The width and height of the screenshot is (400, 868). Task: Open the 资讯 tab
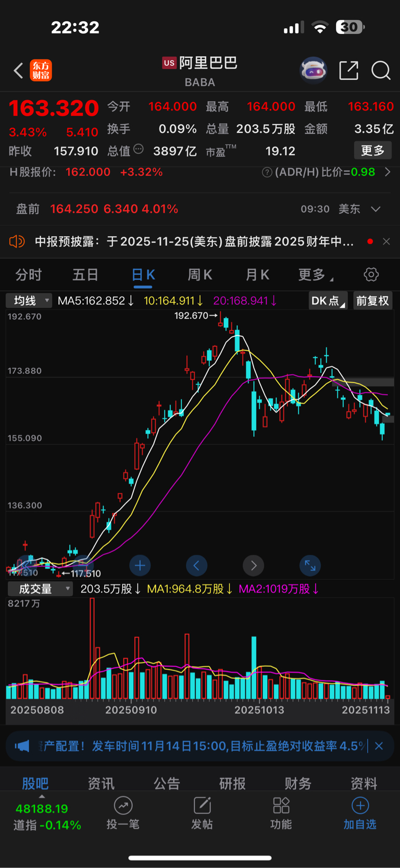tap(101, 783)
